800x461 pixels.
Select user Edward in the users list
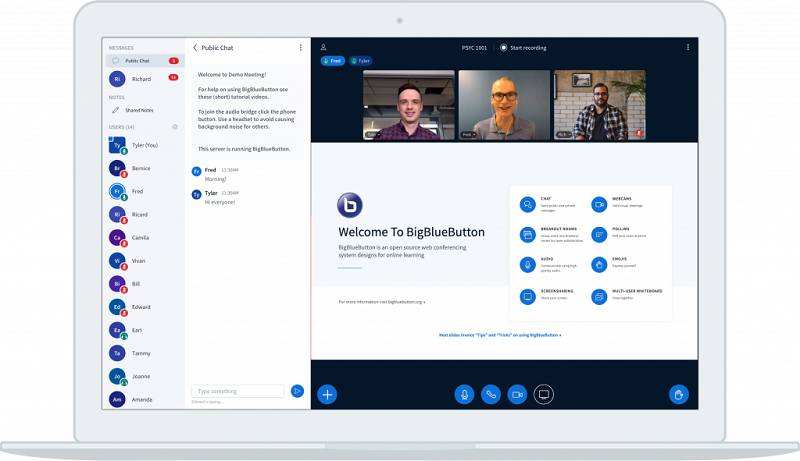click(145, 307)
